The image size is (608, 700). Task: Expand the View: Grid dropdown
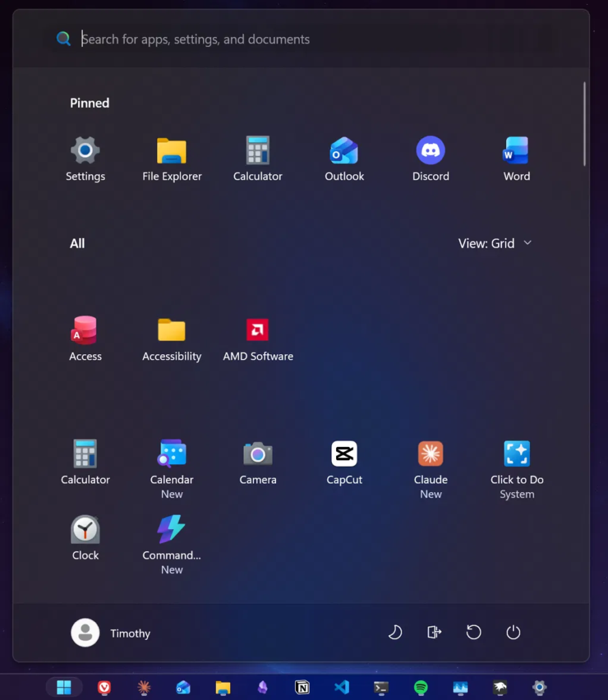[495, 243]
